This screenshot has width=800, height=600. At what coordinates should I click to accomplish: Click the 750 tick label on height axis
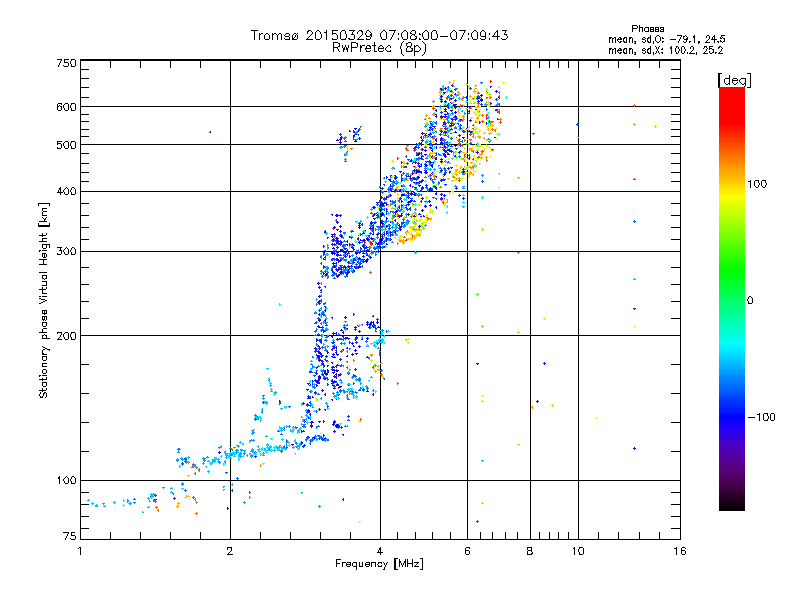[66, 62]
